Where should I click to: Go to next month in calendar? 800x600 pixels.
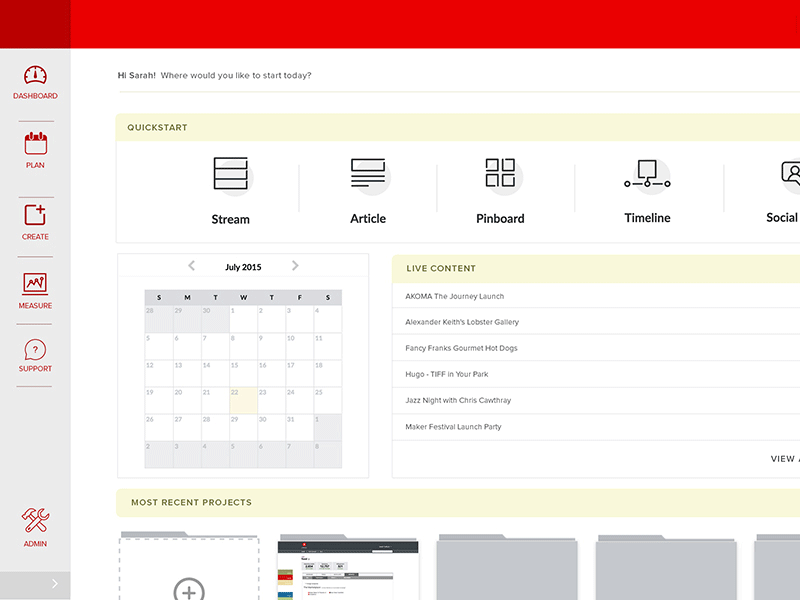[x=295, y=265]
